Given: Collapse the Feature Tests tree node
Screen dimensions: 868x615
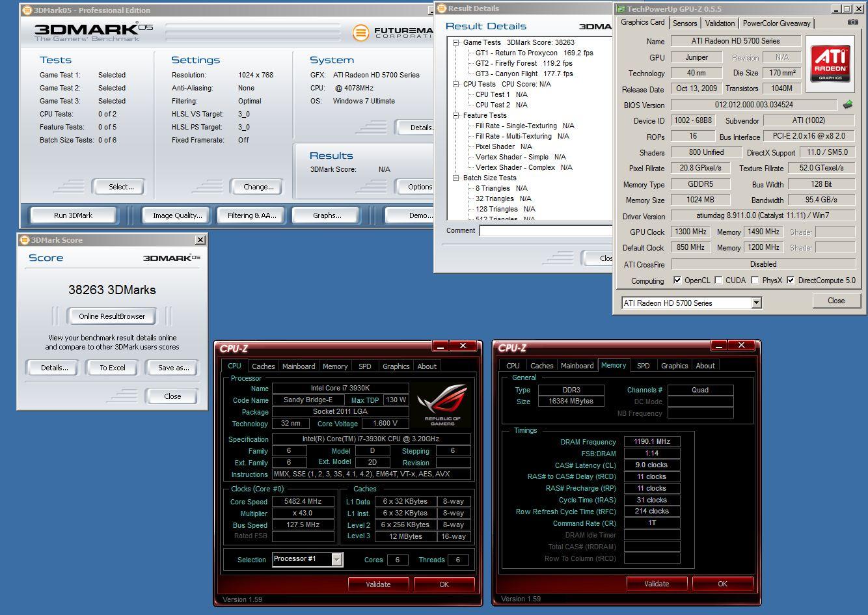Looking at the screenshot, I should (x=456, y=115).
